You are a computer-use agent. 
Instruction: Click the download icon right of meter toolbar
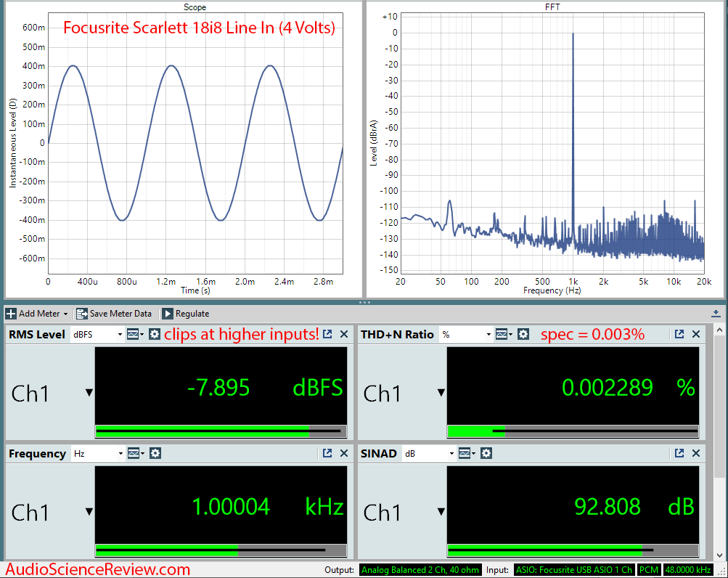click(716, 314)
